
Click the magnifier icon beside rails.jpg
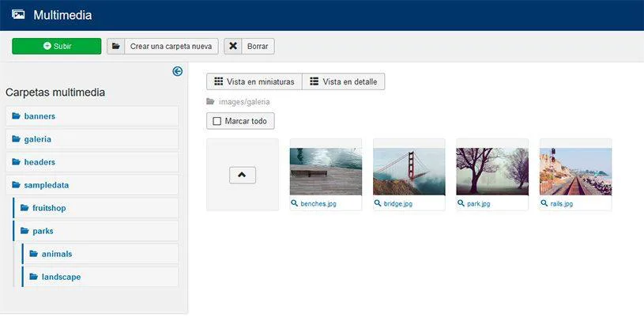[544, 203]
